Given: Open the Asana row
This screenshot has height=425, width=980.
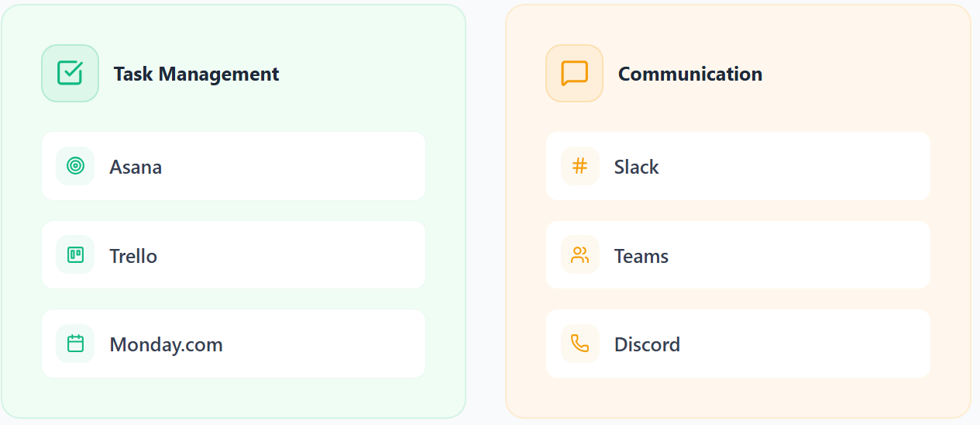Looking at the screenshot, I should pyautogui.click(x=233, y=166).
